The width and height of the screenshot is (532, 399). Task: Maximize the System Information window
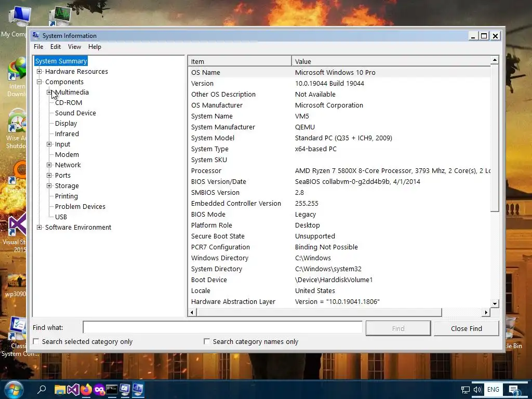coord(484,36)
